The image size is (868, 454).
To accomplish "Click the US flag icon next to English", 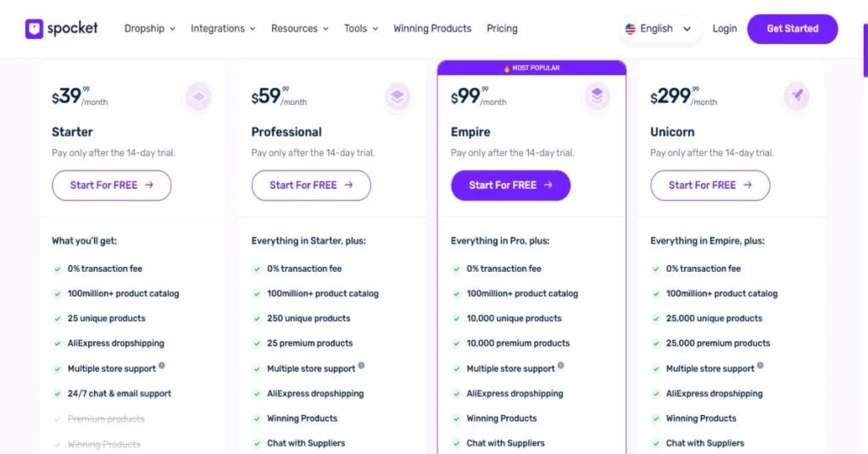I will [x=631, y=29].
